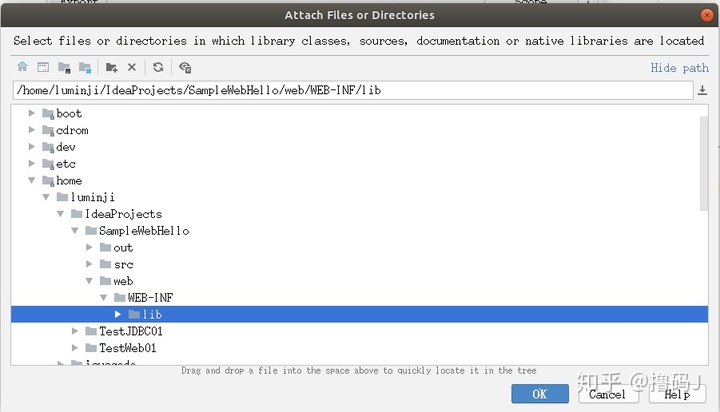Image resolution: width=720 pixels, height=412 pixels.
Task: Collapse the IdeaProjects folder
Action: coord(60,214)
